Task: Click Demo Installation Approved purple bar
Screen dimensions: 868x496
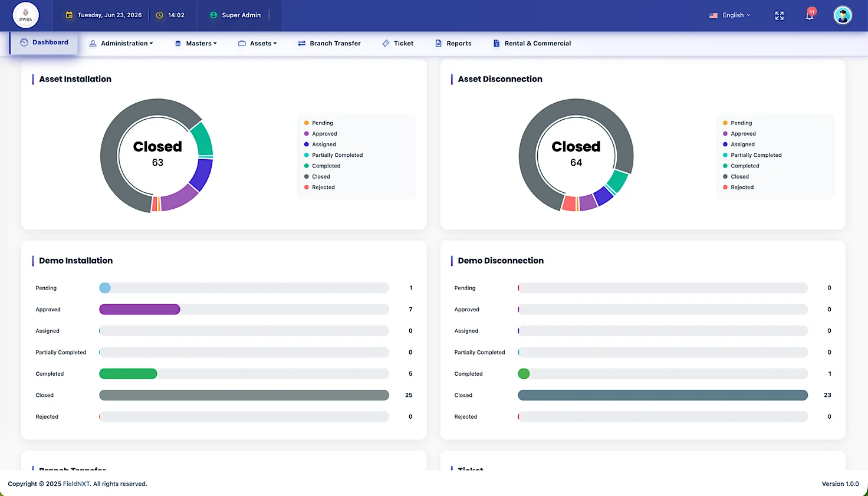Action: point(140,309)
